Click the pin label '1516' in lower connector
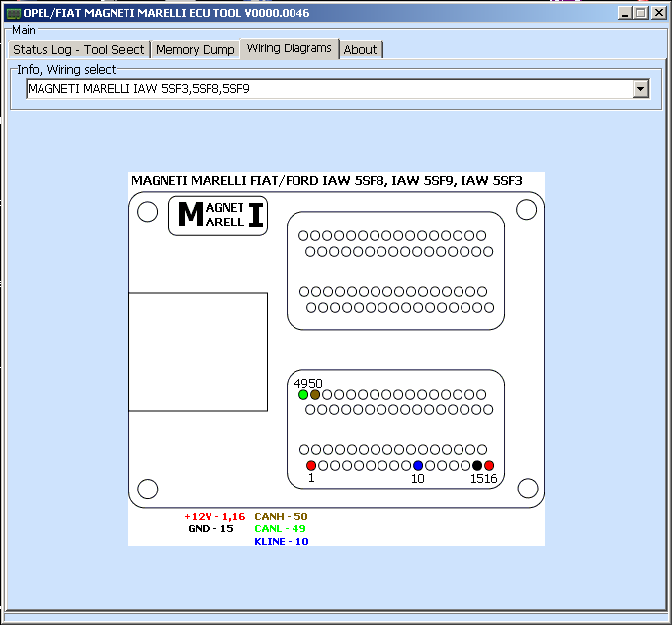Viewport: 672px width, 625px height. click(484, 479)
